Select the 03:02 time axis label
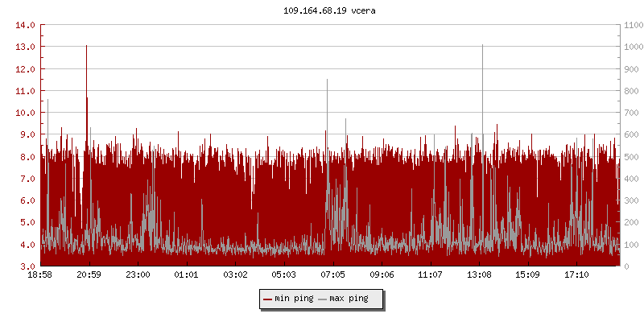 pos(235,275)
